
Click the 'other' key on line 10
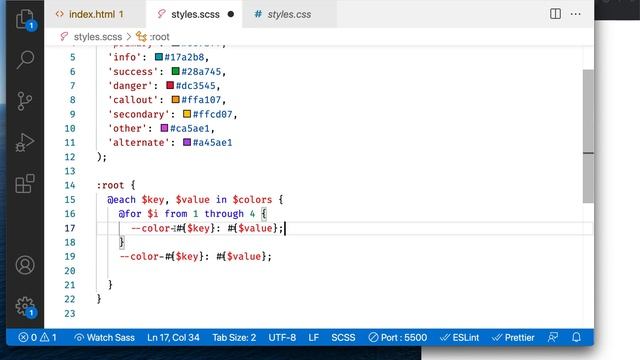coord(127,128)
